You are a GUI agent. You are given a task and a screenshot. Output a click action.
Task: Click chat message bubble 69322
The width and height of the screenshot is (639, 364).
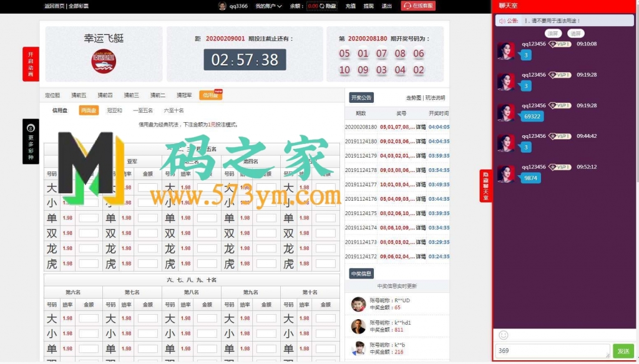point(532,117)
